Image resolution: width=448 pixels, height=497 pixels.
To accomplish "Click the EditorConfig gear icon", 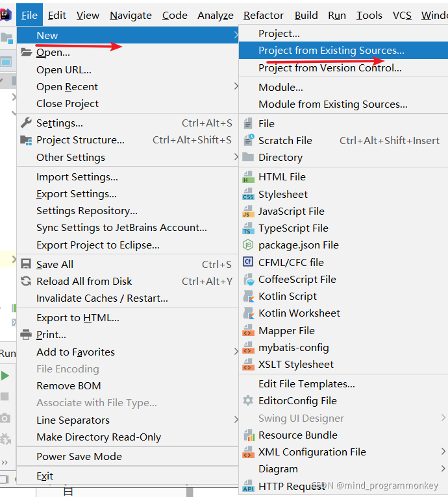I will 248,400.
